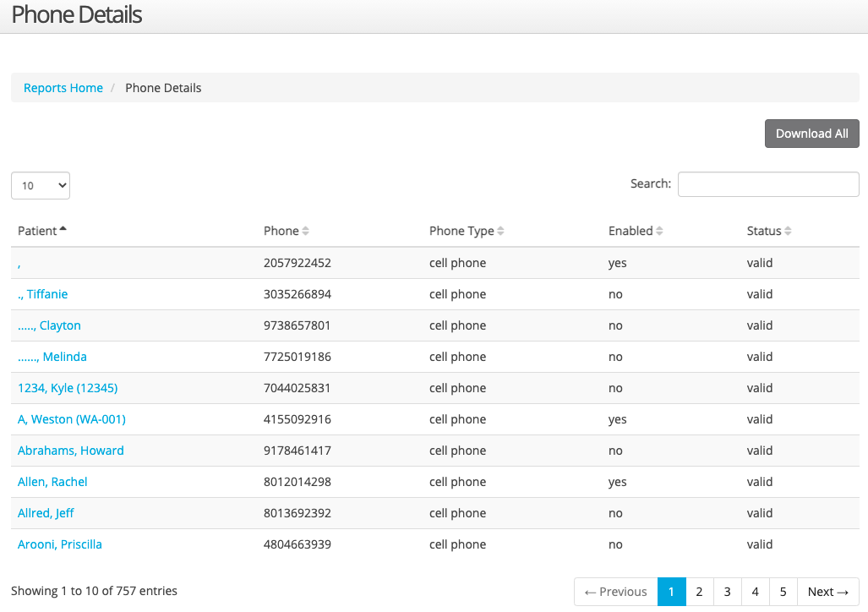This screenshot has height=612, width=868.
Task: Click inside the Search field
Action: pos(767,183)
